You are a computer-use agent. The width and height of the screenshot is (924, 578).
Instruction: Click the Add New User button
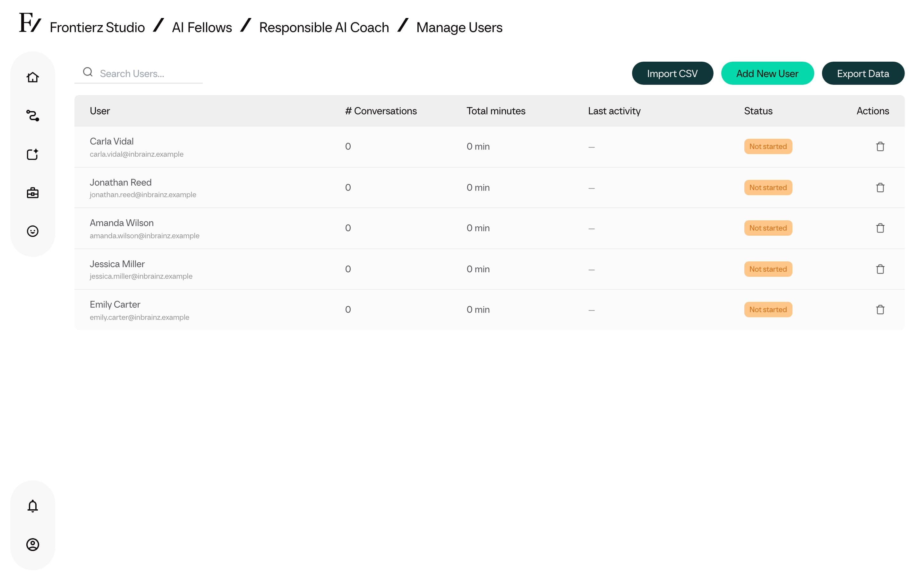[767, 74]
